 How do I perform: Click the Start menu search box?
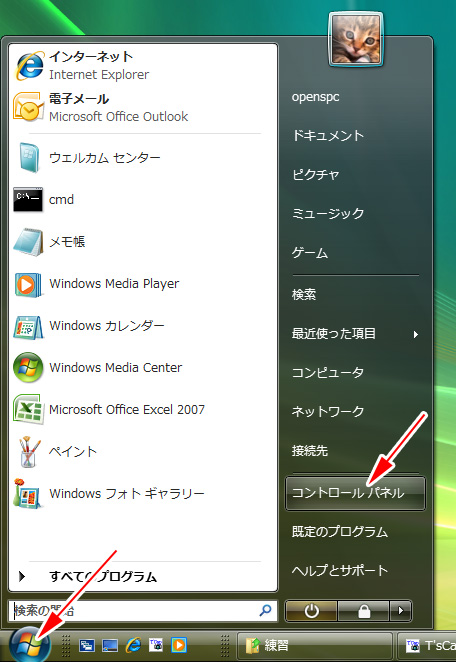tap(143, 610)
